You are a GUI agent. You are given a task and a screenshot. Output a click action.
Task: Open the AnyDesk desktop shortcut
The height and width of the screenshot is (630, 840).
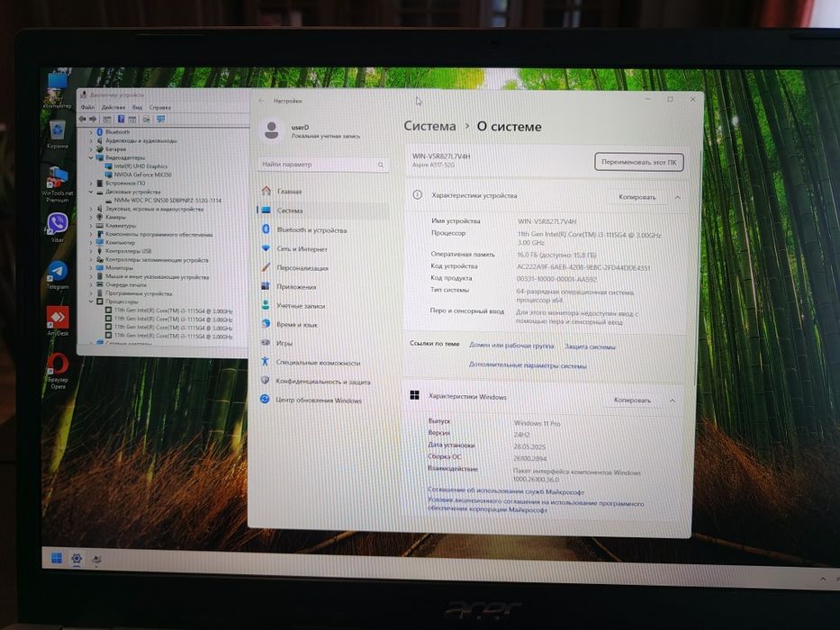58,320
